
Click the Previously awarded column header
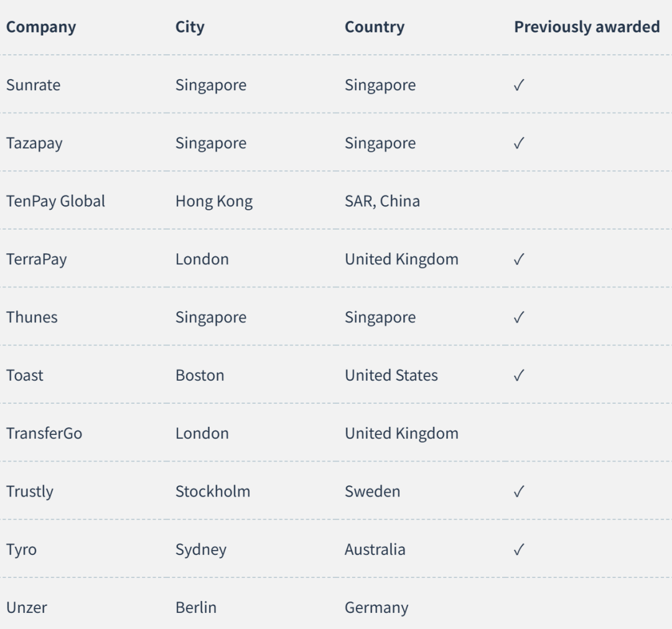[587, 27]
